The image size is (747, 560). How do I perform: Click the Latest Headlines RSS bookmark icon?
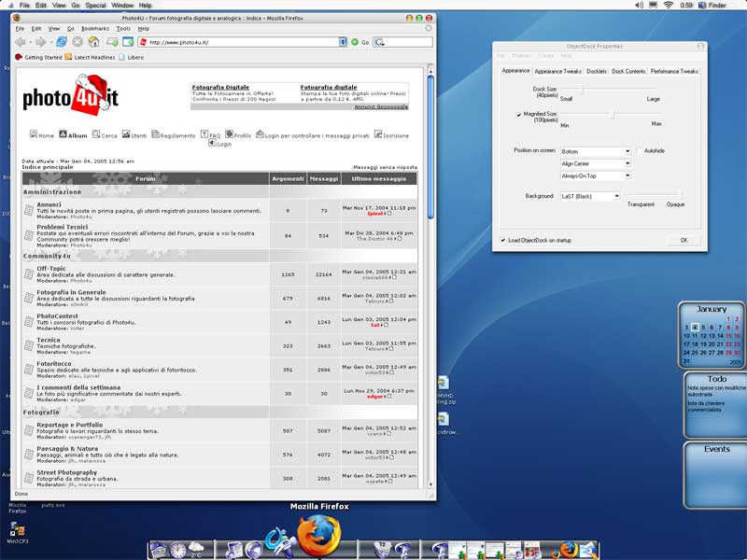(x=69, y=57)
